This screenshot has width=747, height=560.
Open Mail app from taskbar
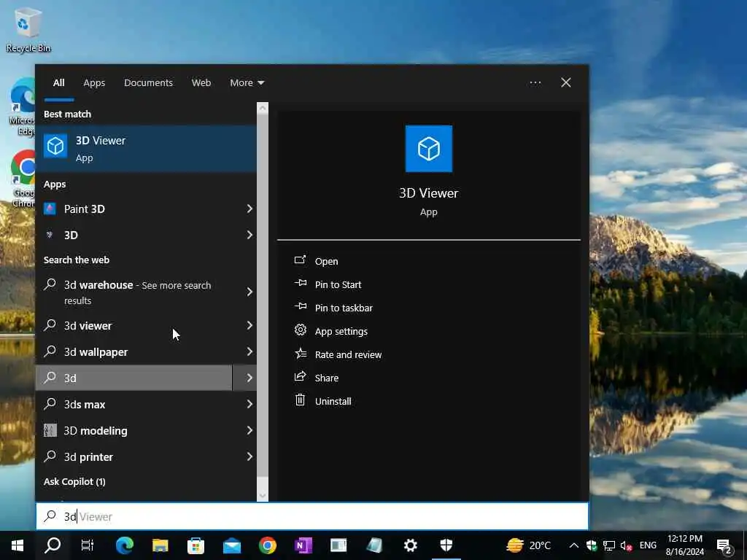click(x=232, y=545)
